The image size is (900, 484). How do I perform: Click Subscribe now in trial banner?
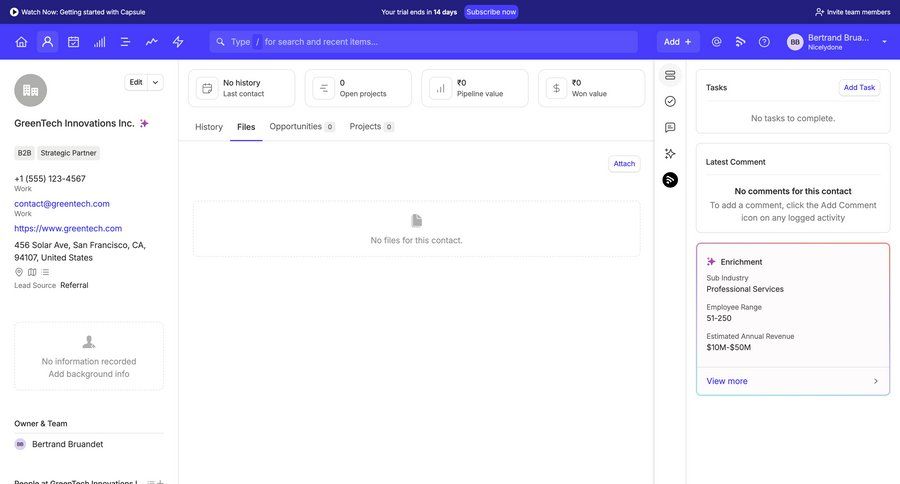pyautogui.click(x=491, y=12)
